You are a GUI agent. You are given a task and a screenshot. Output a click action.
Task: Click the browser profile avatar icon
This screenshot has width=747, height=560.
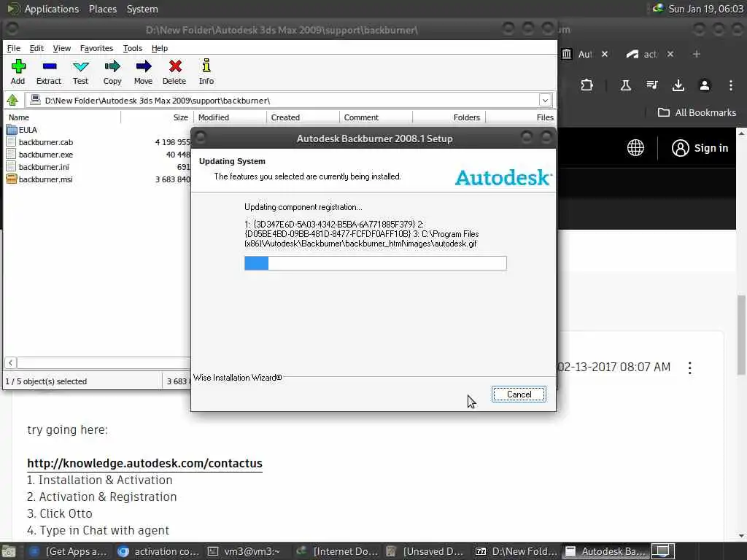coord(704,85)
